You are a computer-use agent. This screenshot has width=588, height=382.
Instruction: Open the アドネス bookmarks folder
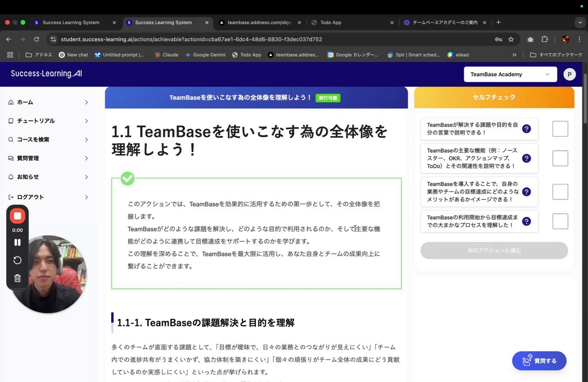pyautogui.click(x=39, y=55)
